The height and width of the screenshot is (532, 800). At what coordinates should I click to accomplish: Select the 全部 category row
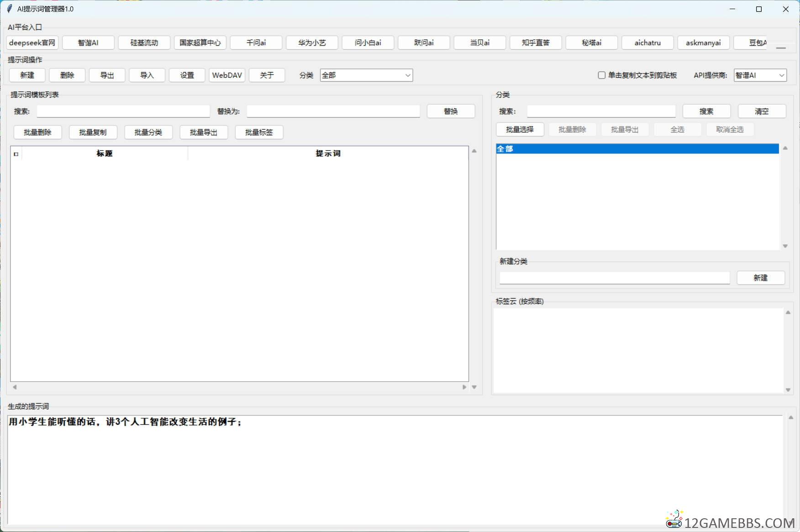(637, 149)
